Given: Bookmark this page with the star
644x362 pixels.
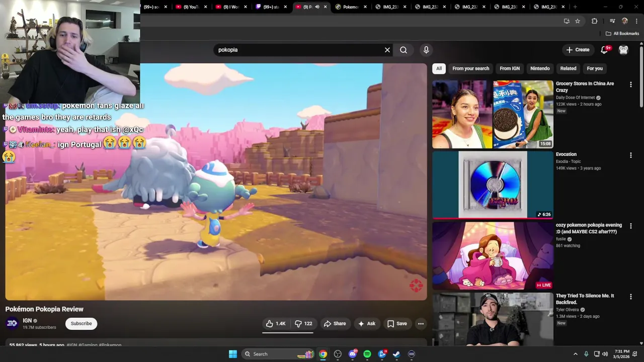Looking at the screenshot, I should 578,21.
